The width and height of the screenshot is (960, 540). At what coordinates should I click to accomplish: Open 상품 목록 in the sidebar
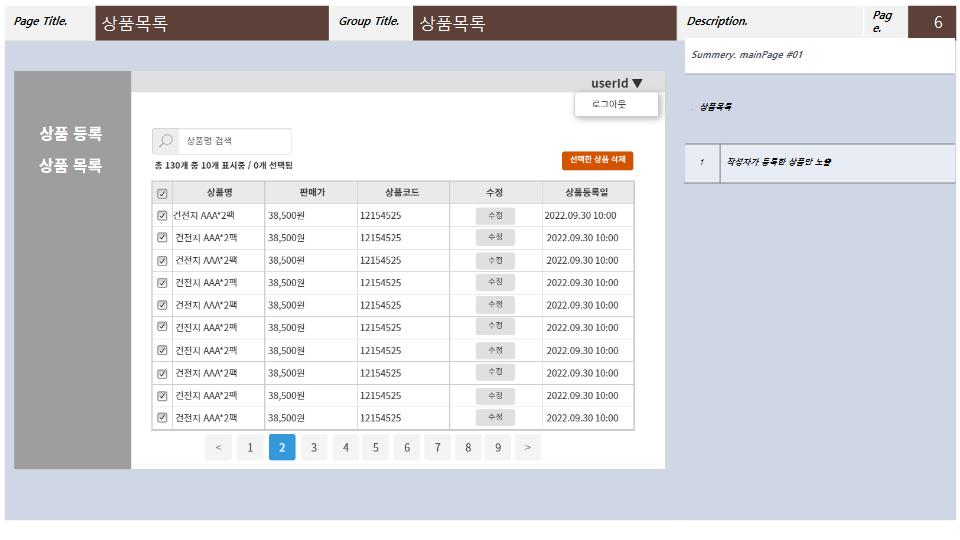(71, 165)
